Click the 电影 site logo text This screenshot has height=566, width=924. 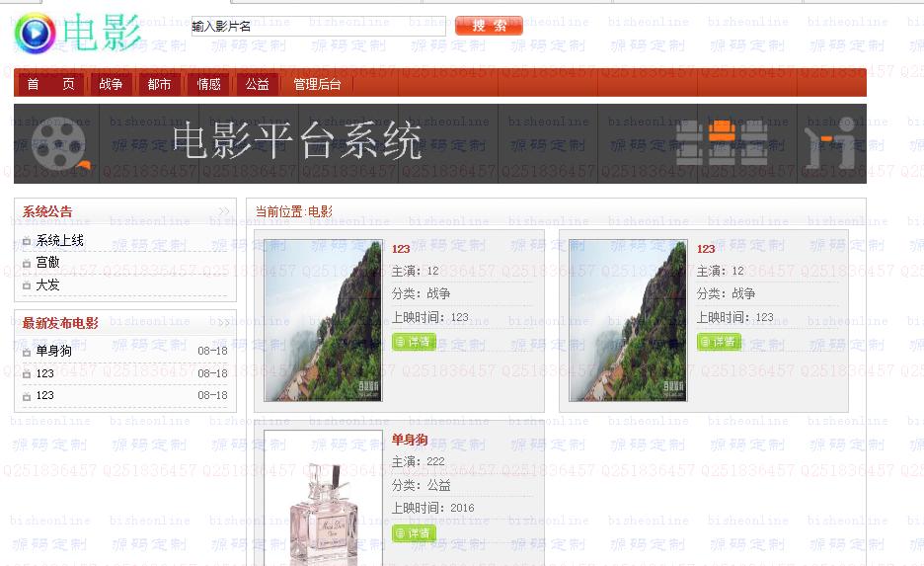click(x=102, y=32)
